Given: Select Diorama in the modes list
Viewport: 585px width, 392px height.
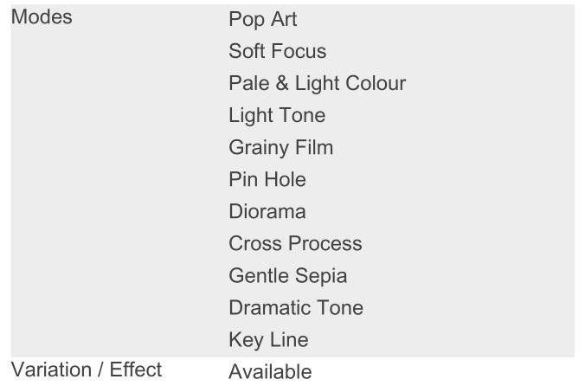Looking at the screenshot, I should point(267,211).
